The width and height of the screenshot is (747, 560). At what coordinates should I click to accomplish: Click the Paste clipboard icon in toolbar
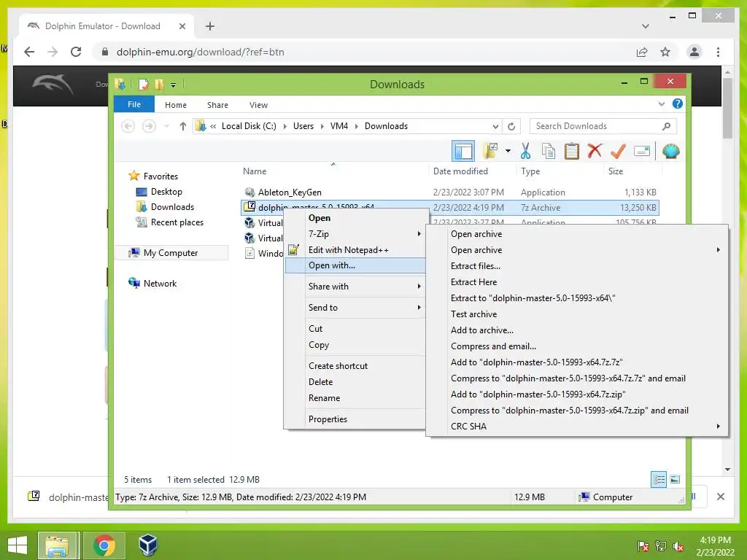(x=572, y=151)
